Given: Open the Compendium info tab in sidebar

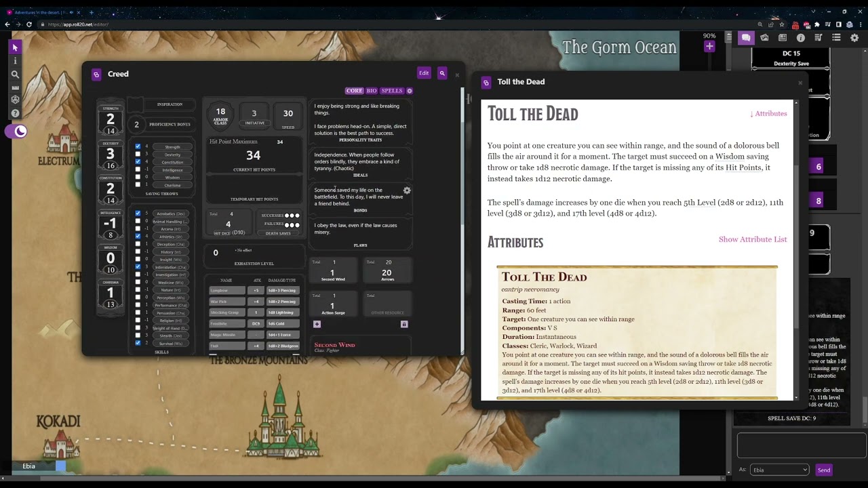Looking at the screenshot, I should click(x=800, y=38).
